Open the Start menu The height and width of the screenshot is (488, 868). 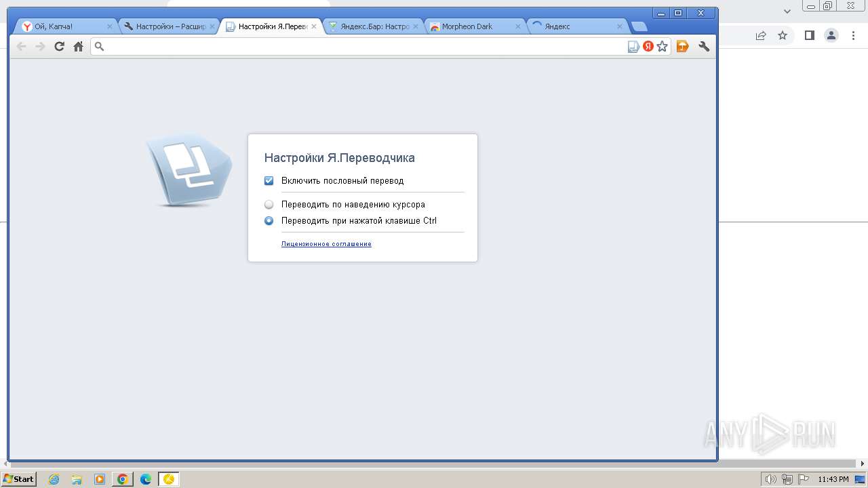[18, 479]
